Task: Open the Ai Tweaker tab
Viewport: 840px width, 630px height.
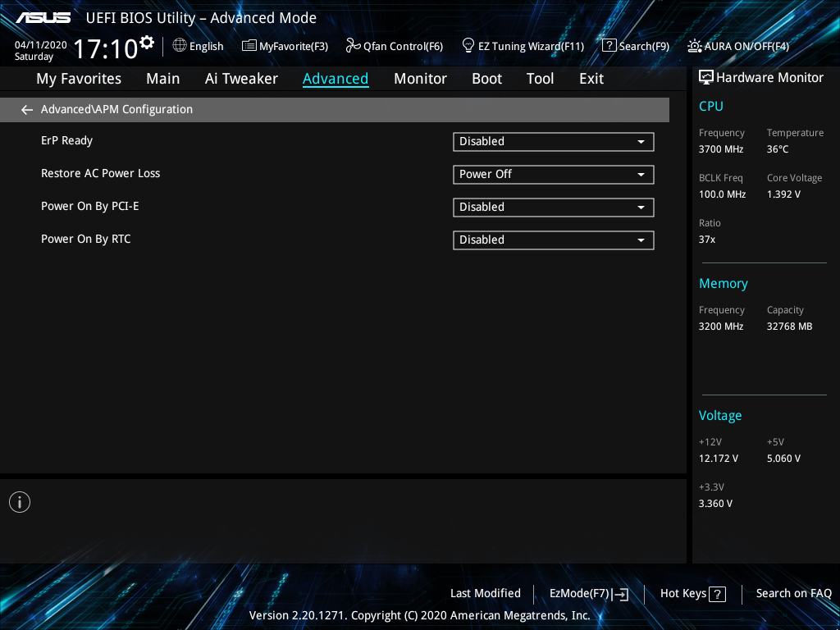Action: (241, 79)
